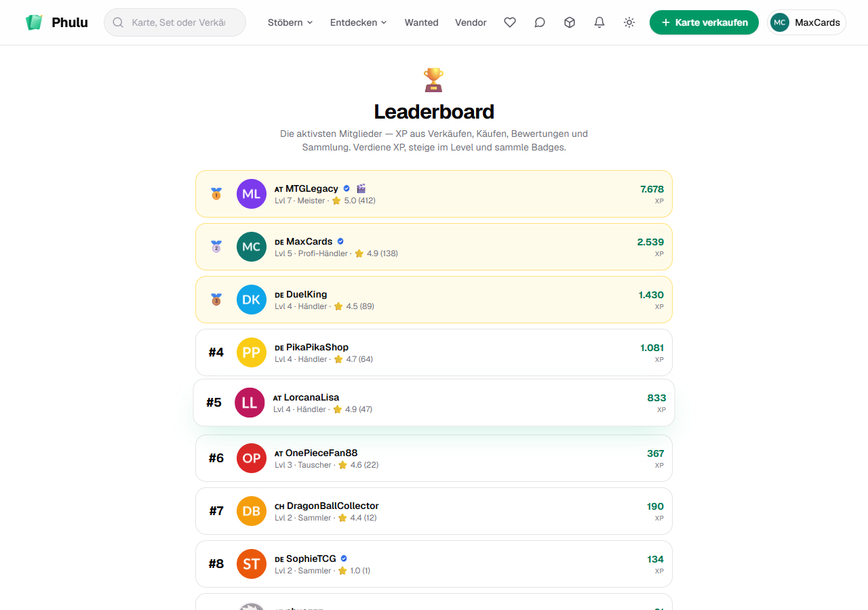
Task: Click verified badge next to SophieTCG
Action: pos(344,558)
